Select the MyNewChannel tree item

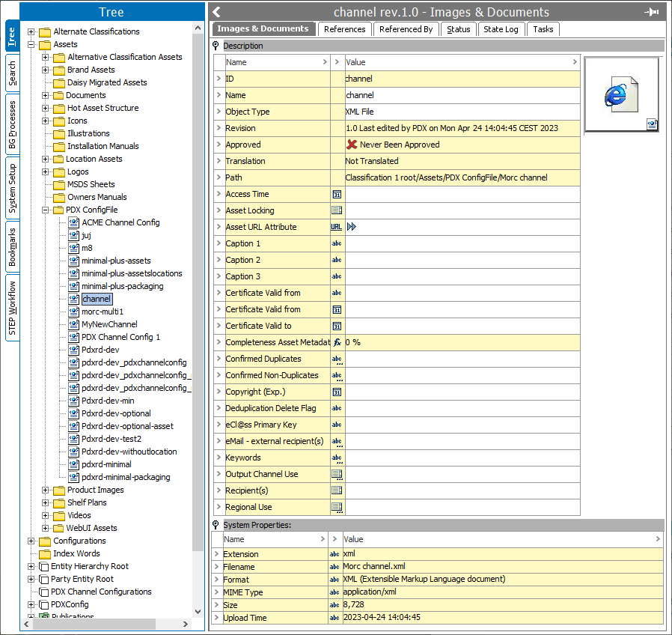coord(109,324)
